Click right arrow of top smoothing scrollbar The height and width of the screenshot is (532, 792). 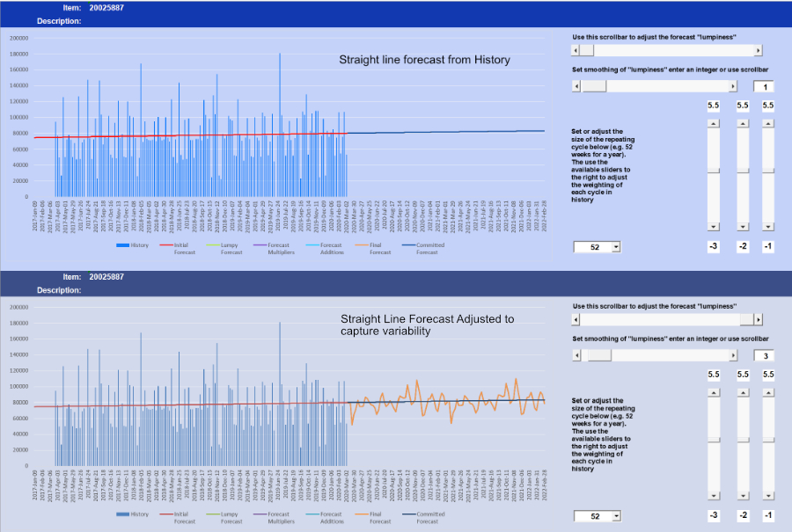point(732,86)
